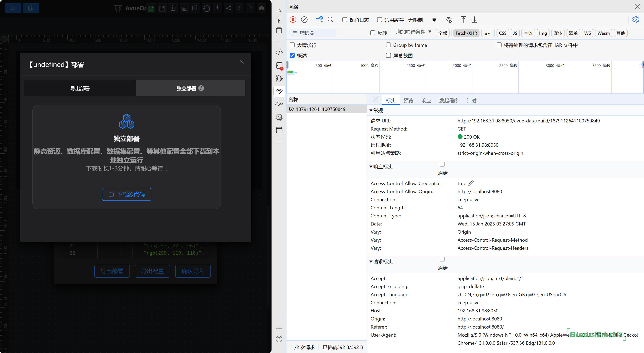
Task: Open the Performance gauge panel
Action: (x=279, y=104)
